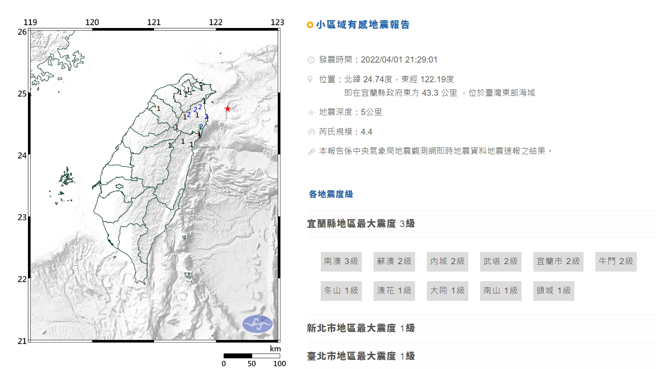Click the pencil note icon beside 本報告

point(311,151)
